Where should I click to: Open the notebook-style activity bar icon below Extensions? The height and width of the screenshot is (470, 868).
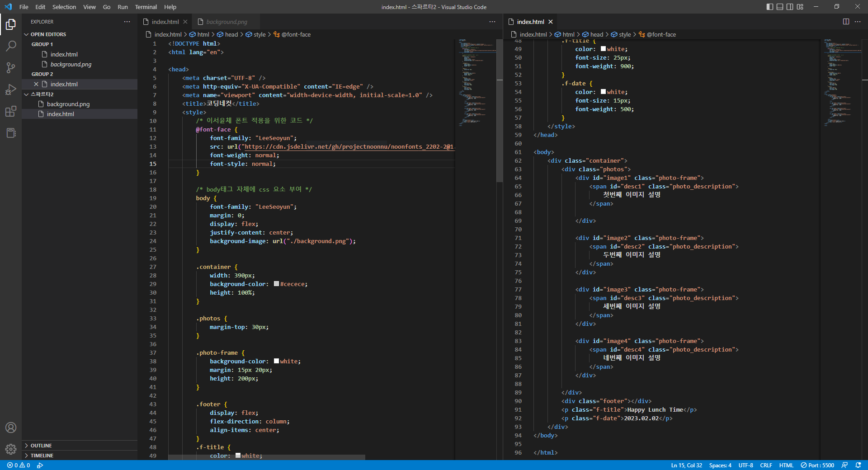click(11, 133)
